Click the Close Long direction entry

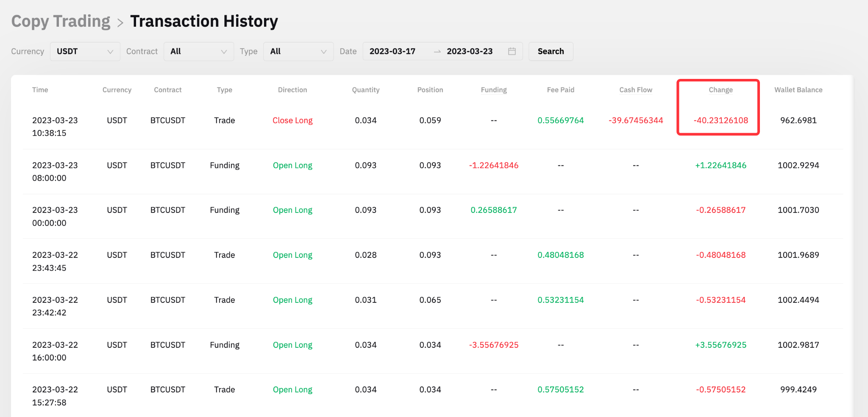292,120
